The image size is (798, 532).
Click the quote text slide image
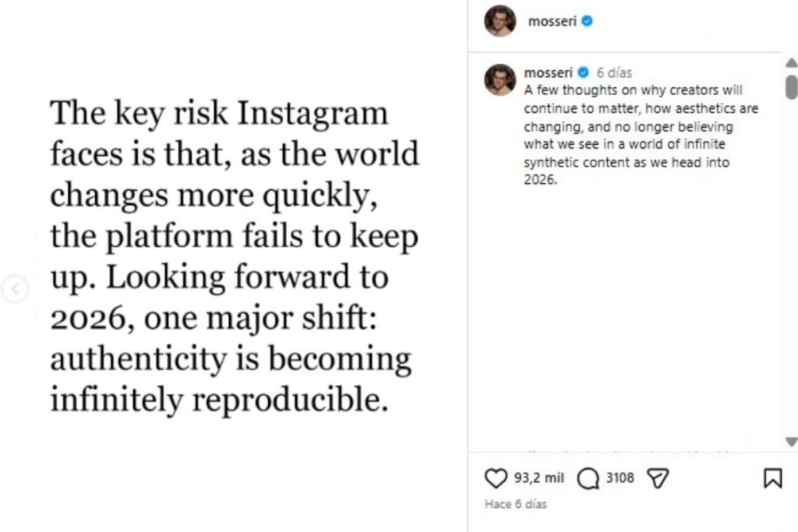click(x=234, y=255)
